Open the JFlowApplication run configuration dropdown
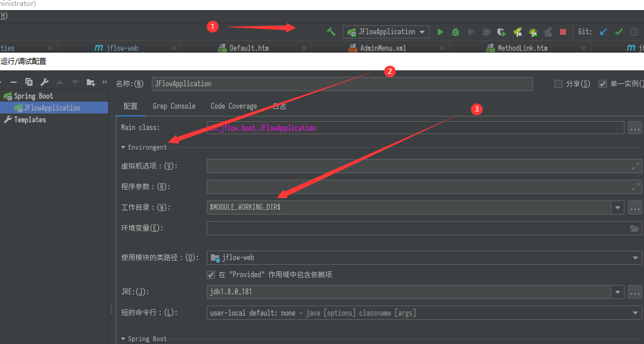Image resolution: width=644 pixels, height=344 pixels. [x=386, y=32]
